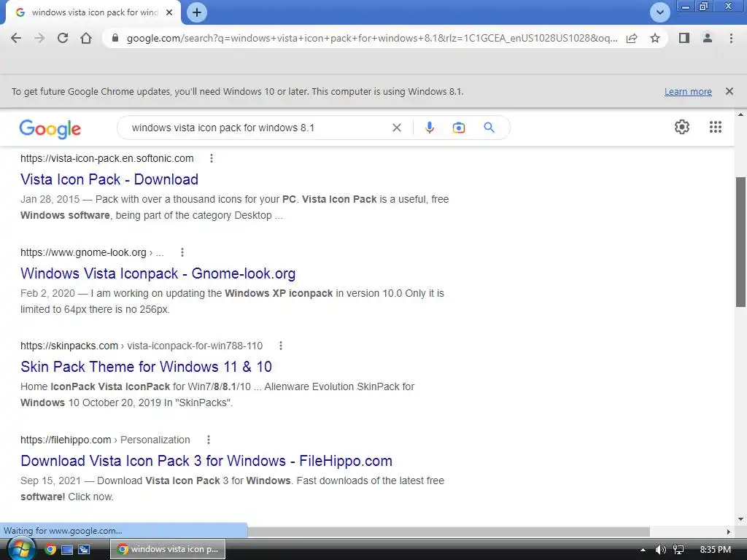Open Download Vista Icon Pack 3 FileHippo link

[206, 461]
